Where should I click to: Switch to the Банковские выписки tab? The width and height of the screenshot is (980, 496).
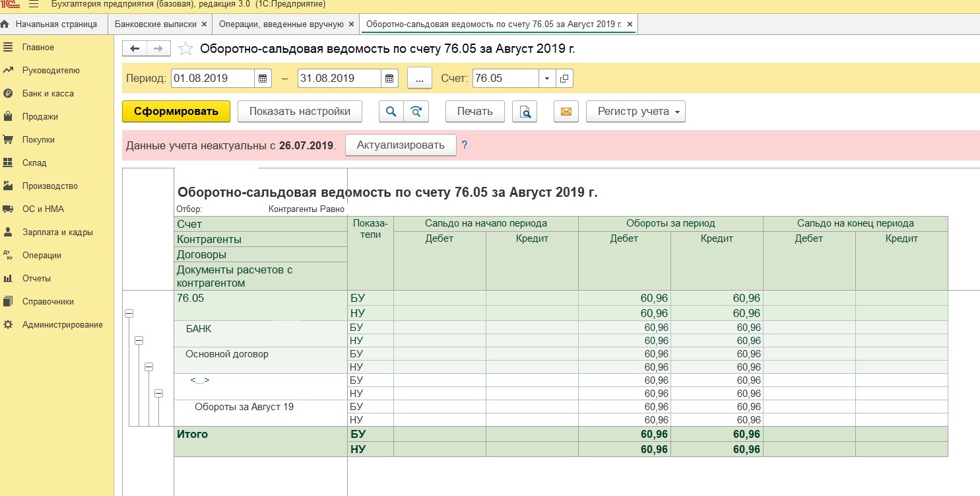click(x=155, y=24)
